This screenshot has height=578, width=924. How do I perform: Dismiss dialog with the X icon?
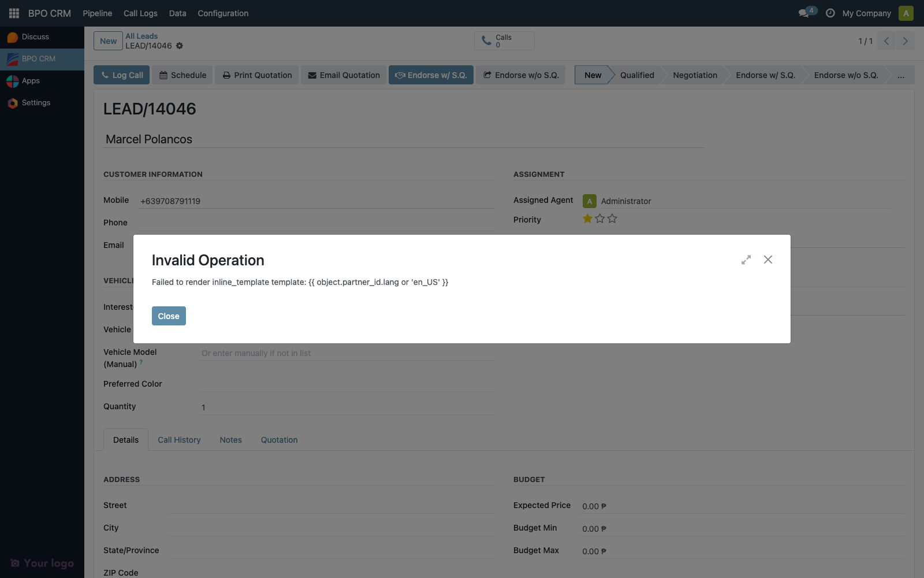(x=768, y=260)
